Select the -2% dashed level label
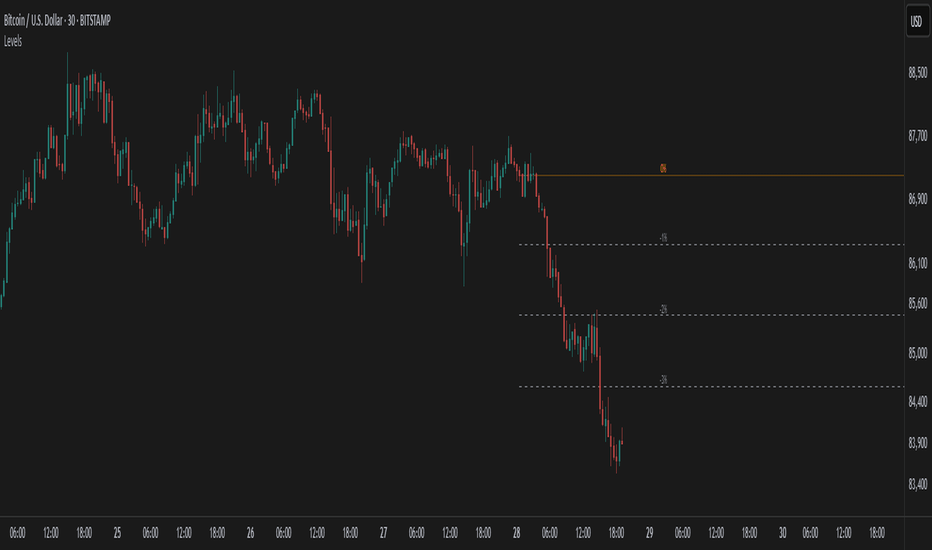This screenshot has height=550, width=932. coord(663,309)
